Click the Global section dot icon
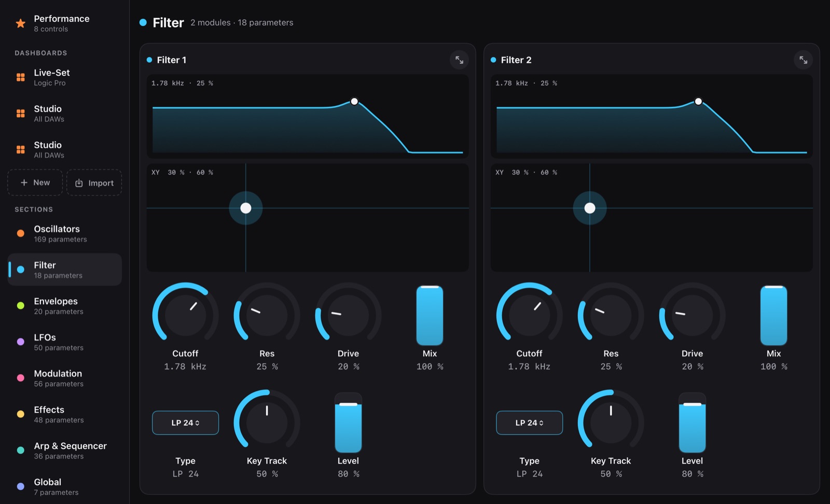The height and width of the screenshot is (504, 830). (21, 486)
